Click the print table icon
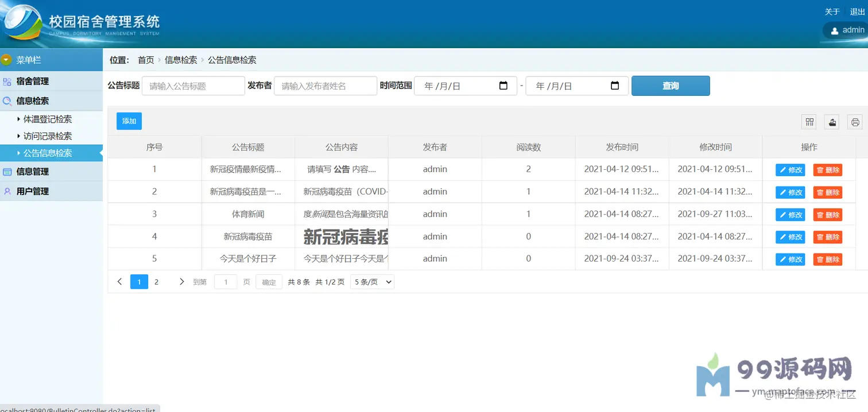This screenshot has width=868, height=412. point(855,122)
